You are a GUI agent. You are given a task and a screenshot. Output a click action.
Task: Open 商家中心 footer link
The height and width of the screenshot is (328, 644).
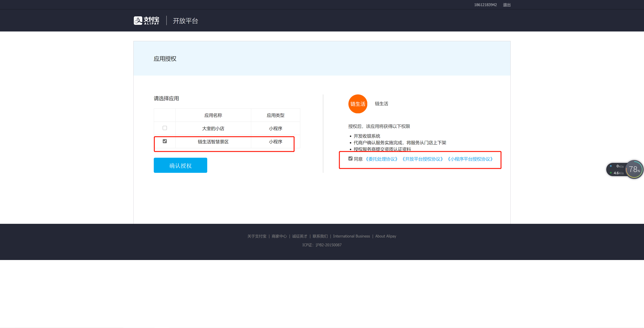pos(279,236)
